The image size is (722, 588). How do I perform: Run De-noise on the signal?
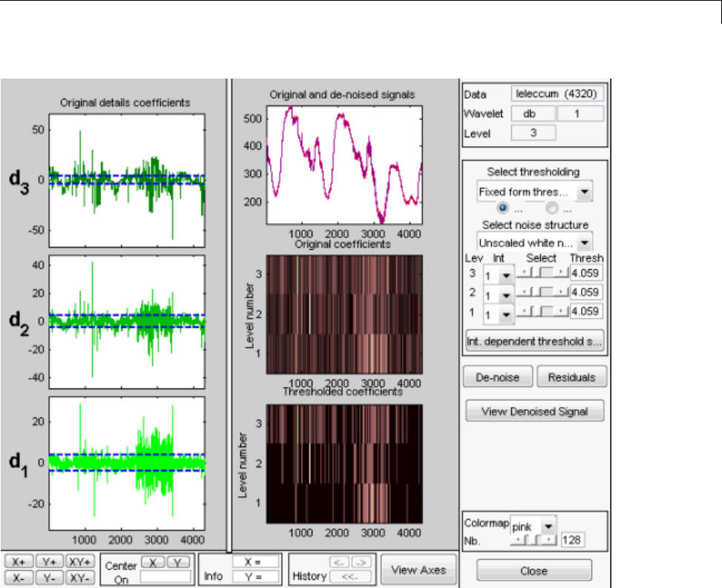[x=498, y=377]
